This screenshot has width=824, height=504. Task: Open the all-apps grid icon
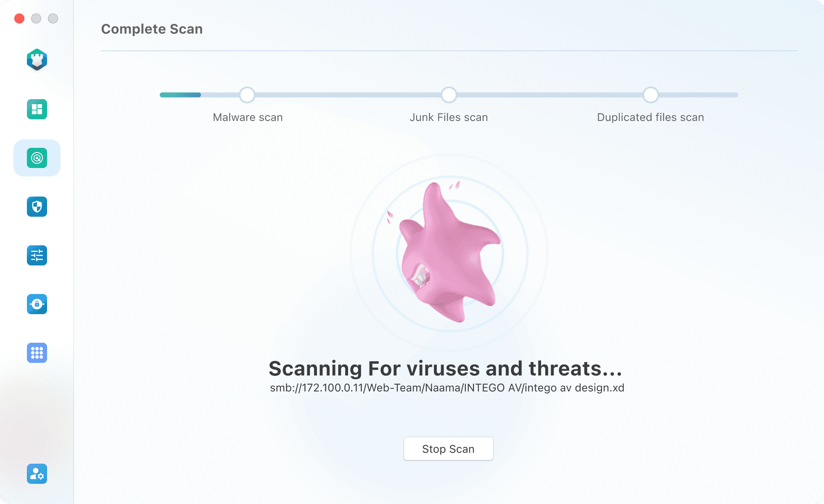(37, 353)
